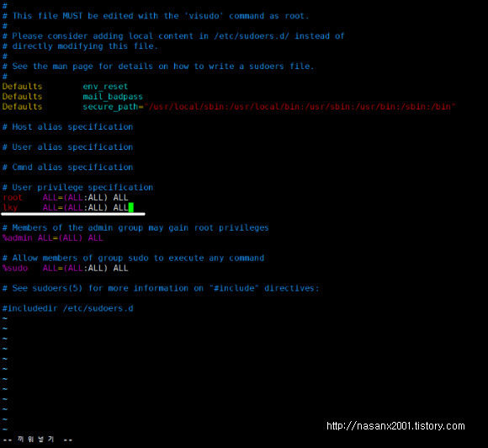Click the 'env_reset' Defaults value
Screen dimensions: 488x448
click(105, 86)
